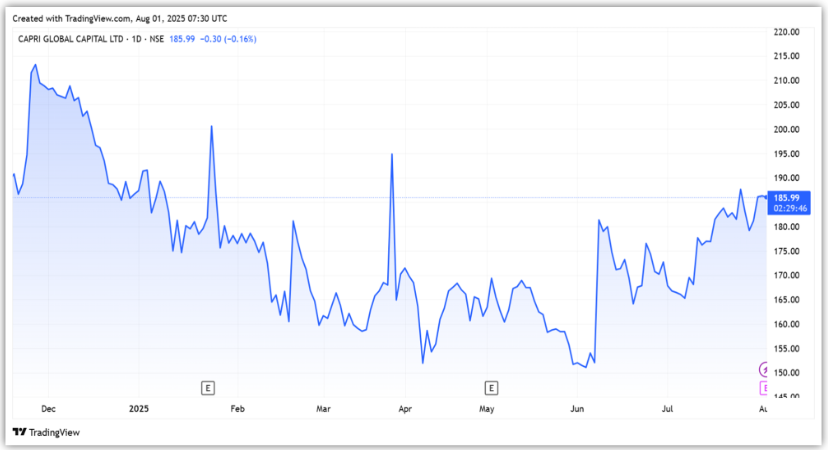Open the earnings marker near May
828x450 pixels.
coord(491,386)
